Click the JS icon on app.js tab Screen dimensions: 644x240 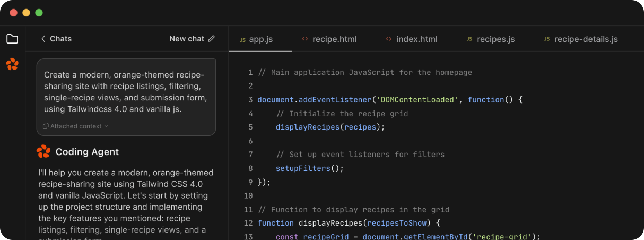tap(243, 39)
